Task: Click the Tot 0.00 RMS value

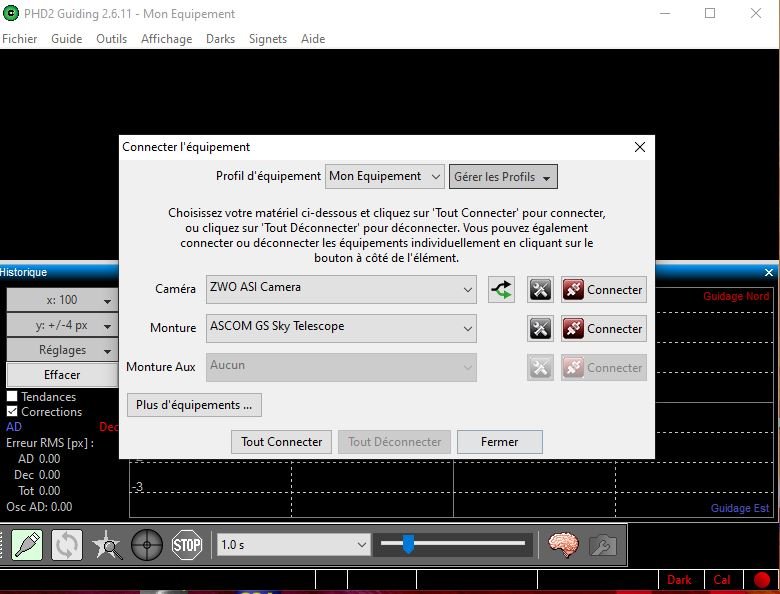Action: 39,491
